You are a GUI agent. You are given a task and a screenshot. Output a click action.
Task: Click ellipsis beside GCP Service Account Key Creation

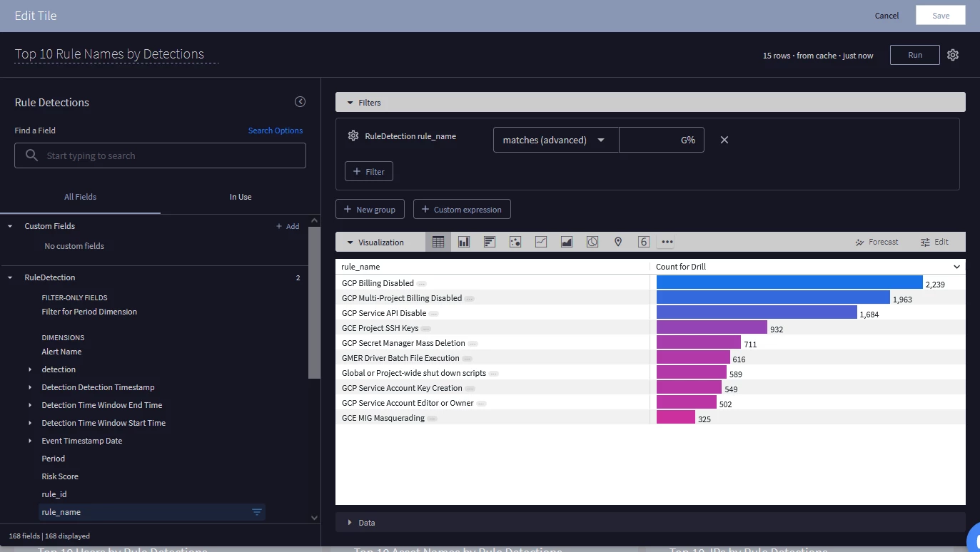click(x=470, y=389)
